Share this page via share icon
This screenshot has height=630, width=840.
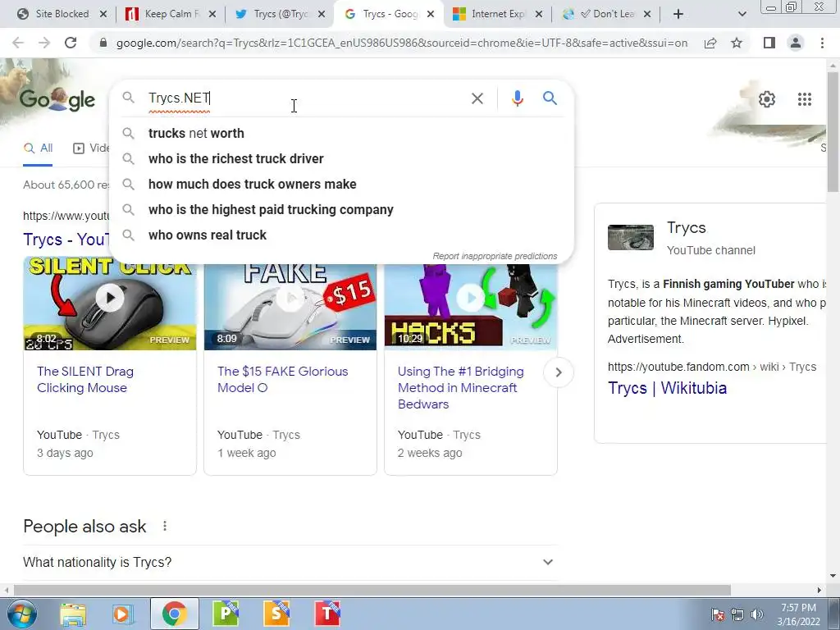click(x=710, y=43)
